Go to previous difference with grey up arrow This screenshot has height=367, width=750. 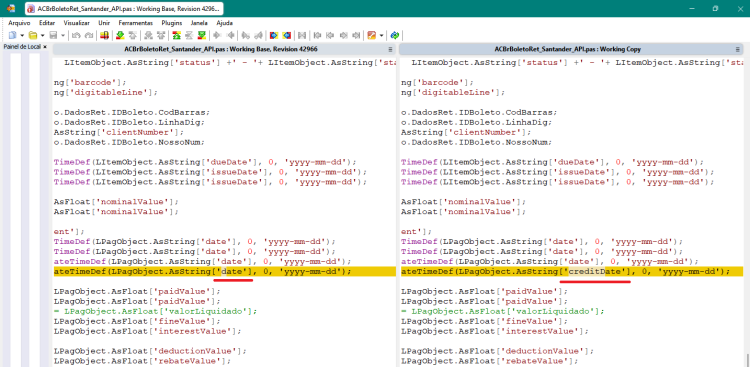[x=133, y=35]
